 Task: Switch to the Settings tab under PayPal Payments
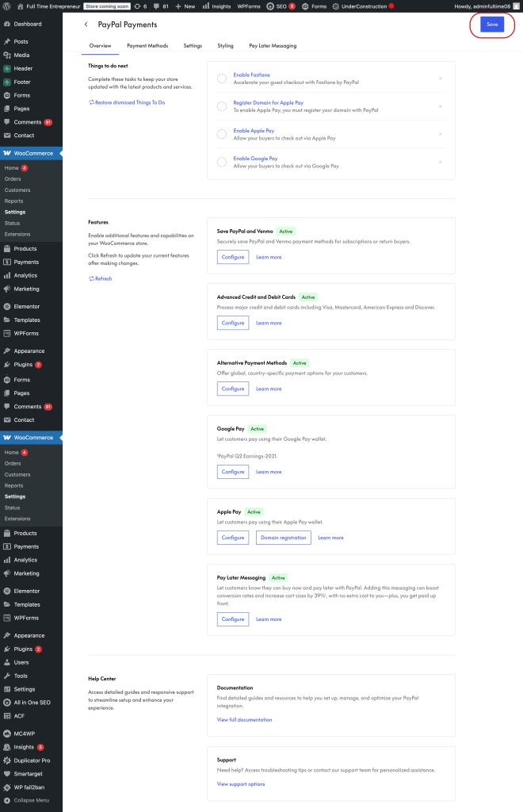pos(193,45)
